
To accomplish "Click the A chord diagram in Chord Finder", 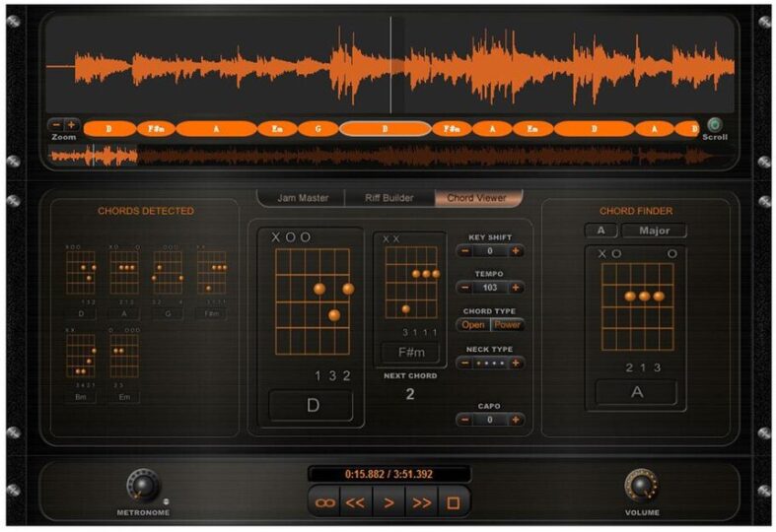I will [637, 306].
